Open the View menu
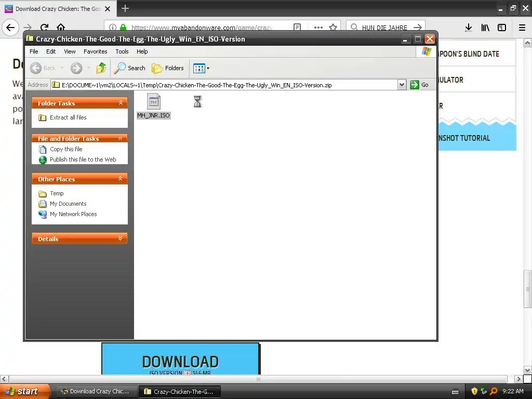532x399 pixels. (x=70, y=51)
